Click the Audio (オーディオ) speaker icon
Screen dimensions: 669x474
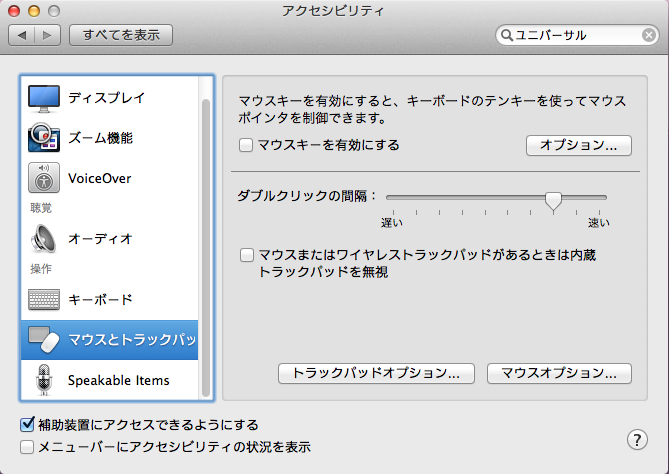click(44, 239)
